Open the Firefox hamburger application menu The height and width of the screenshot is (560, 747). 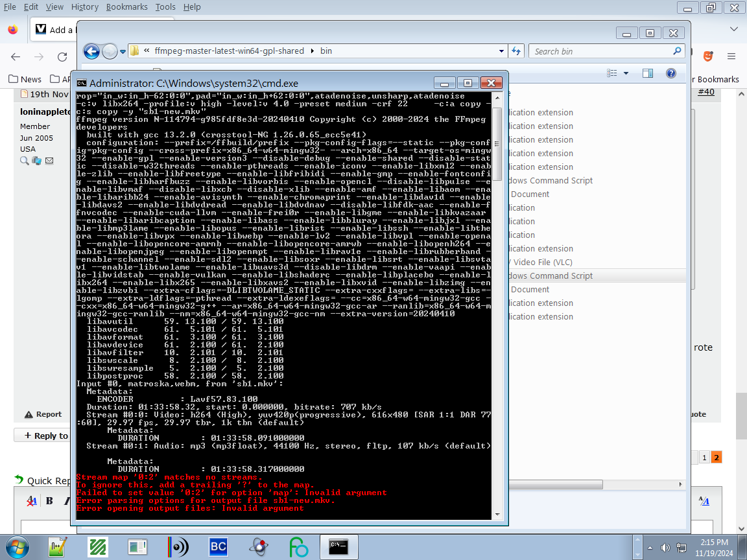point(731,56)
